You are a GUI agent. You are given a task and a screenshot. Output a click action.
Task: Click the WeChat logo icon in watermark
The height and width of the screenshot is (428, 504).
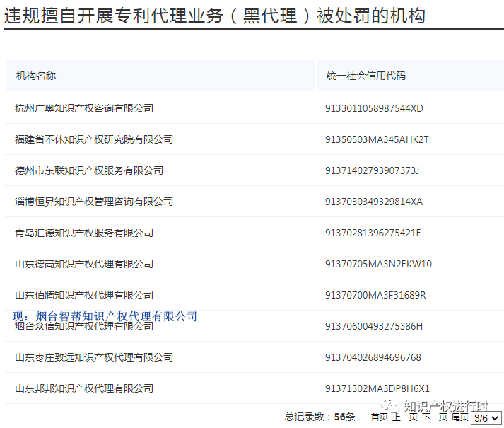tap(391, 406)
